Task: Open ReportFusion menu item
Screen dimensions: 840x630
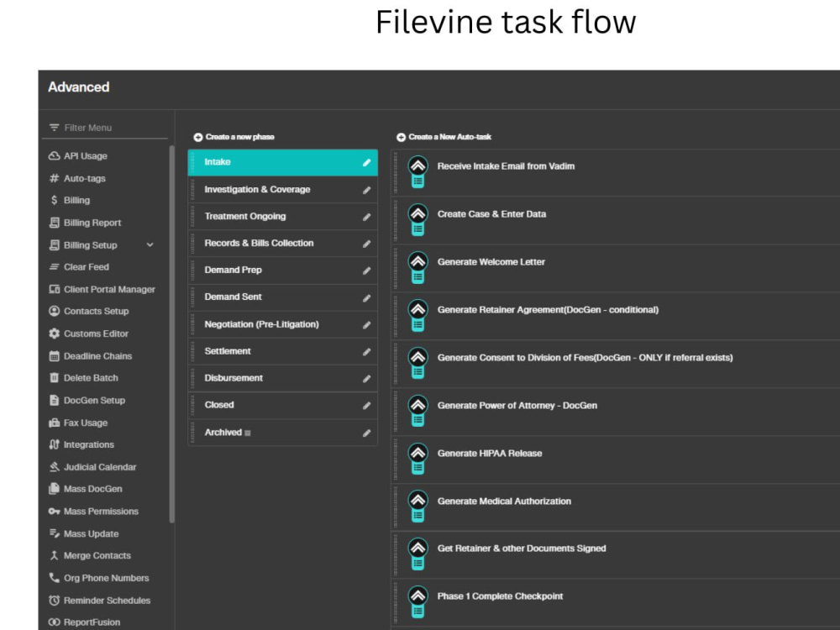Action: point(84,622)
